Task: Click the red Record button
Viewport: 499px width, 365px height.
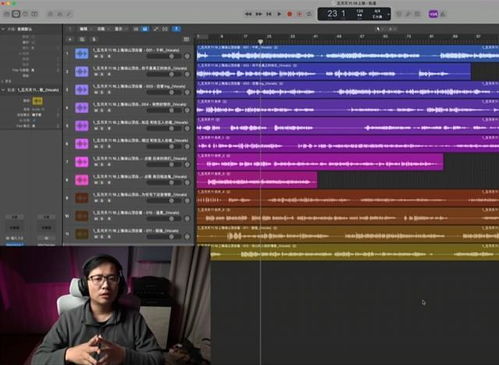Action: [x=289, y=14]
